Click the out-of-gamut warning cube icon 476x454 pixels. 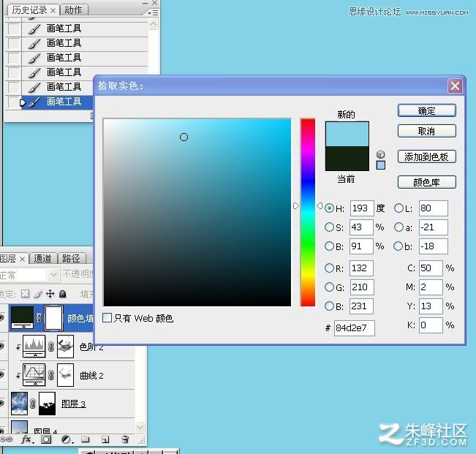380,154
